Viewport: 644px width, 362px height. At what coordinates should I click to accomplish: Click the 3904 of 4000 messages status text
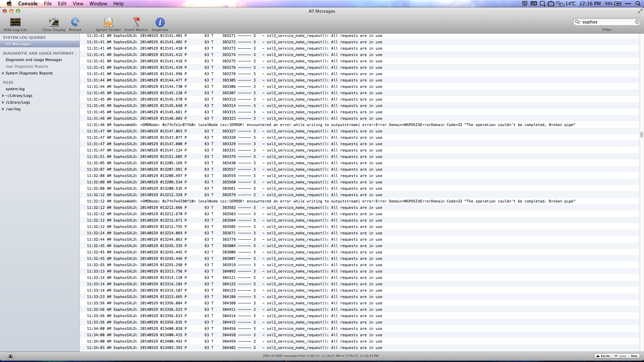pos(320,356)
